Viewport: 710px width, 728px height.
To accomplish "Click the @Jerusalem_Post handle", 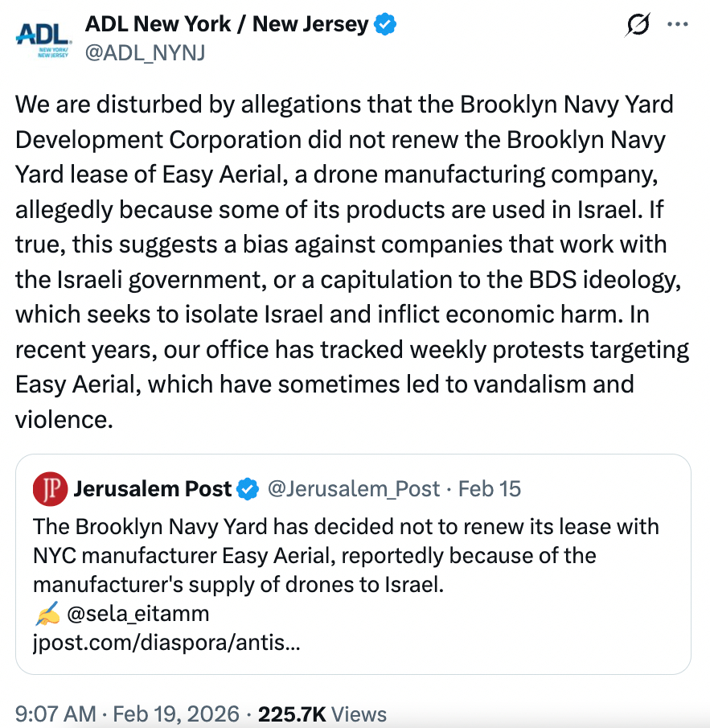I will (x=353, y=488).
